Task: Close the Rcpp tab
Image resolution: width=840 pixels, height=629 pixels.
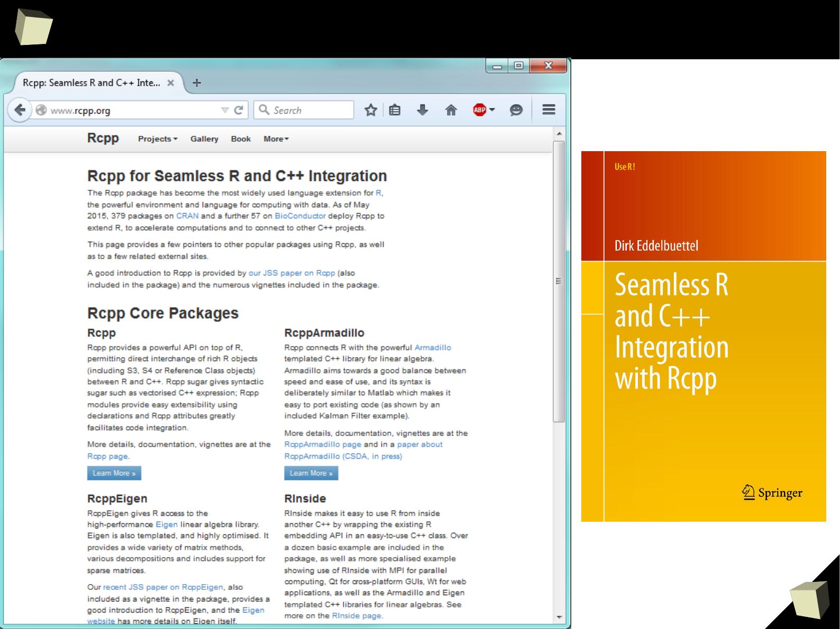Action: [170, 83]
